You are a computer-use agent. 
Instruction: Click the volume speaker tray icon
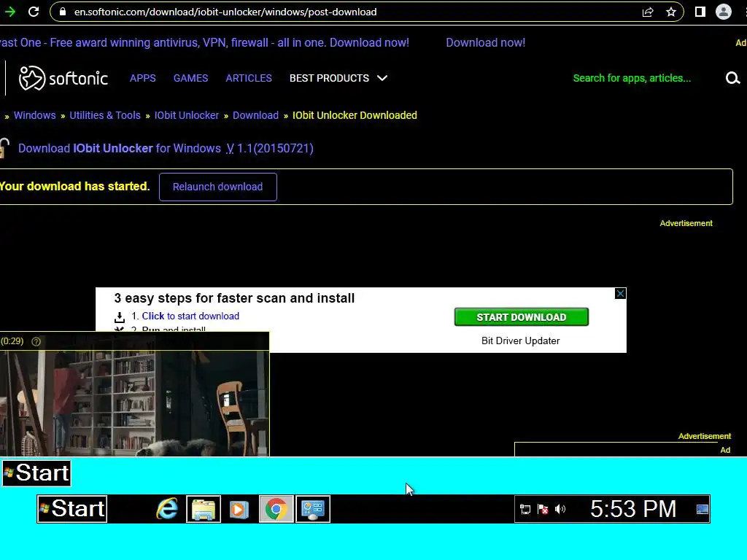tap(560, 509)
